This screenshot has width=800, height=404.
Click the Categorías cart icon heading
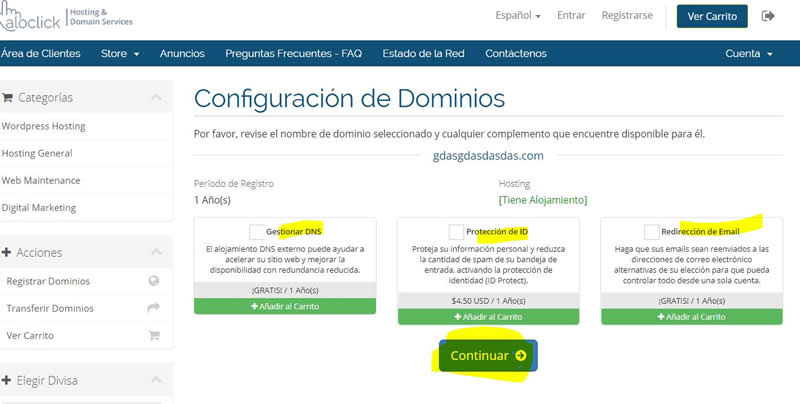coord(8,98)
